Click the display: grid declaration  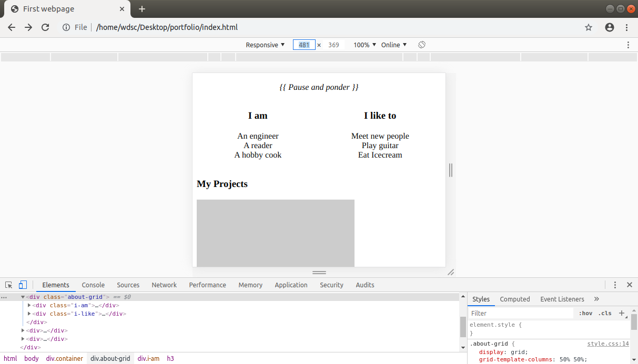[x=503, y=352]
